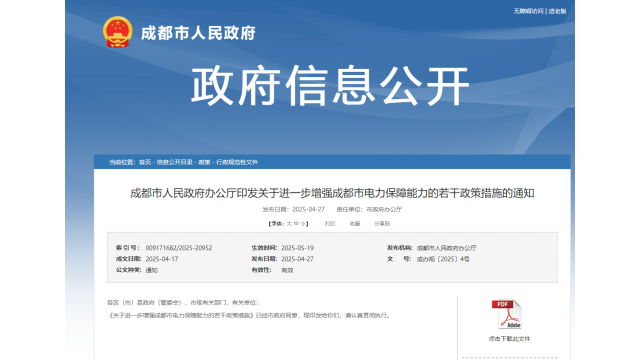
Task: Click 收藏 to bookmark the page
Action: click(355, 224)
